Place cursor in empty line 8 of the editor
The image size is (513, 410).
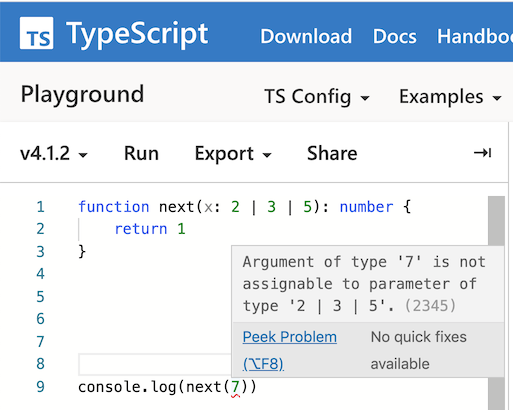coord(155,364)
